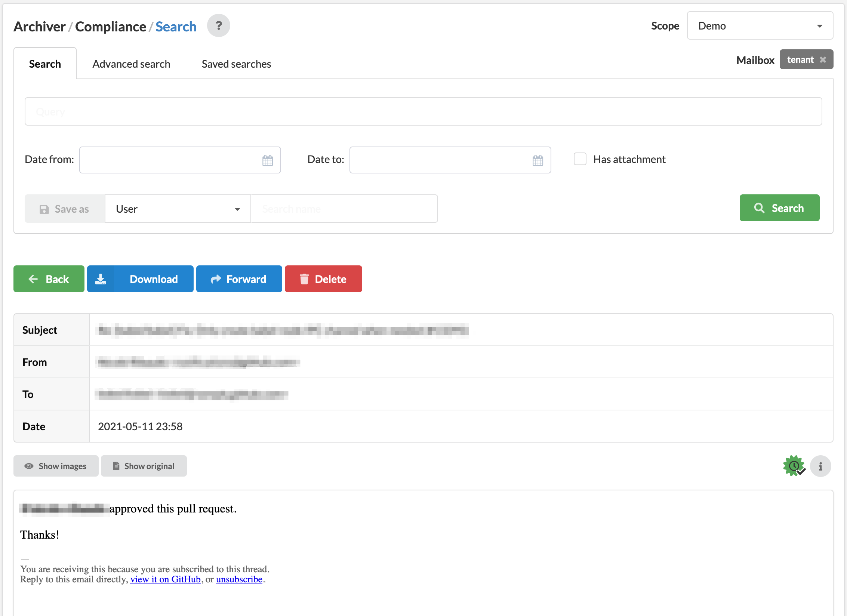Click the tenant mailbox tag label

[x=800, y=60]
